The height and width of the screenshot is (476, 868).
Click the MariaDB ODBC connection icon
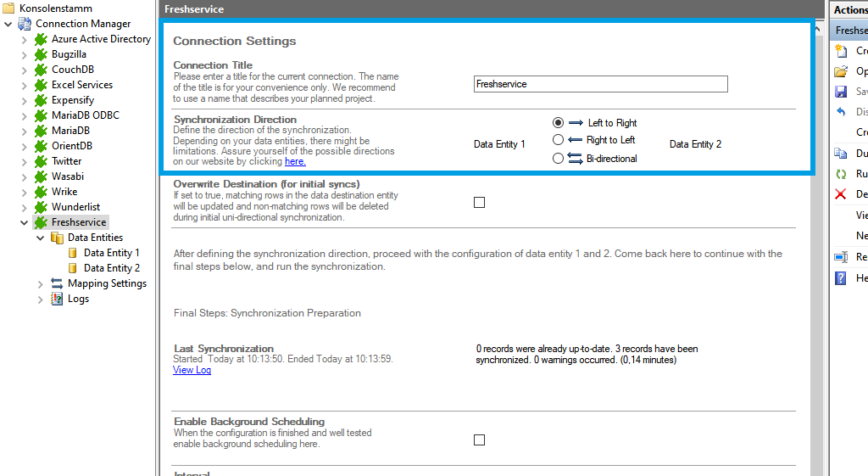point(41,115)
